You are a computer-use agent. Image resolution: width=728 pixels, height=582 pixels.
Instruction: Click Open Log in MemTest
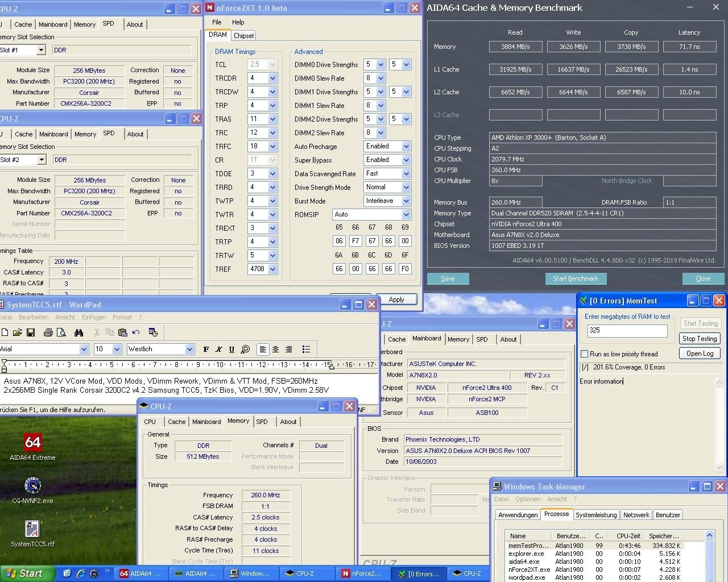pyautogui.click(x=700, y=353)
